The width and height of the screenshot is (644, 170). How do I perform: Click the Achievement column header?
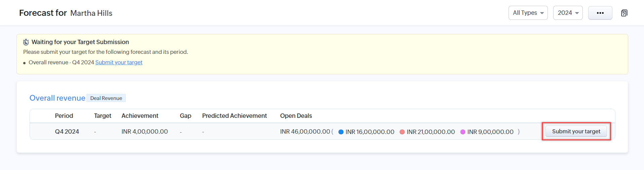(x=140, y=116)
